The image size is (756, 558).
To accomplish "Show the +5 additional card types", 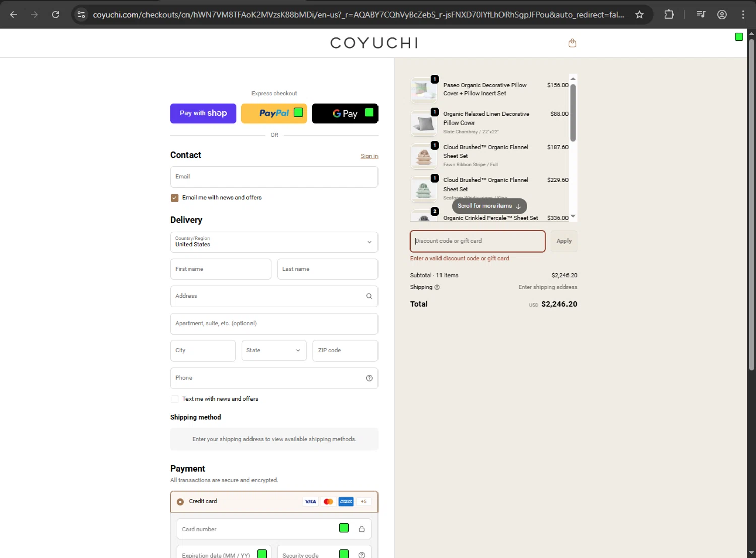I will pos(364,501).
